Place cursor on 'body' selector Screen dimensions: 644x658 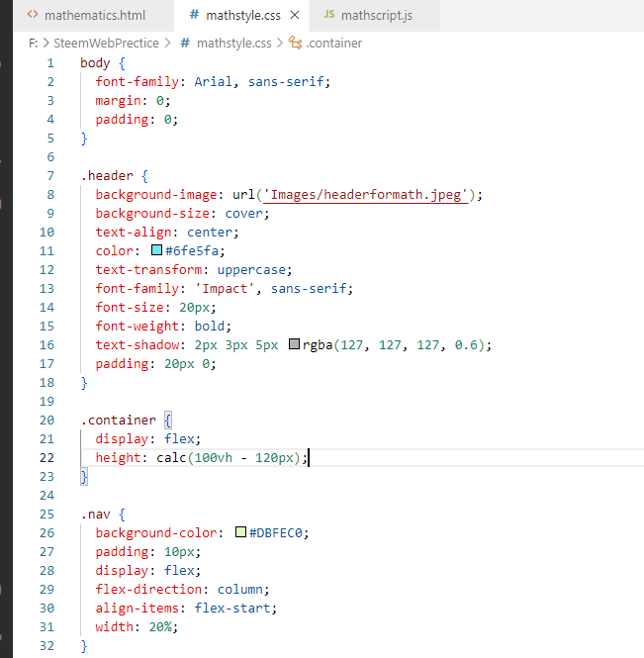[95, 63]
